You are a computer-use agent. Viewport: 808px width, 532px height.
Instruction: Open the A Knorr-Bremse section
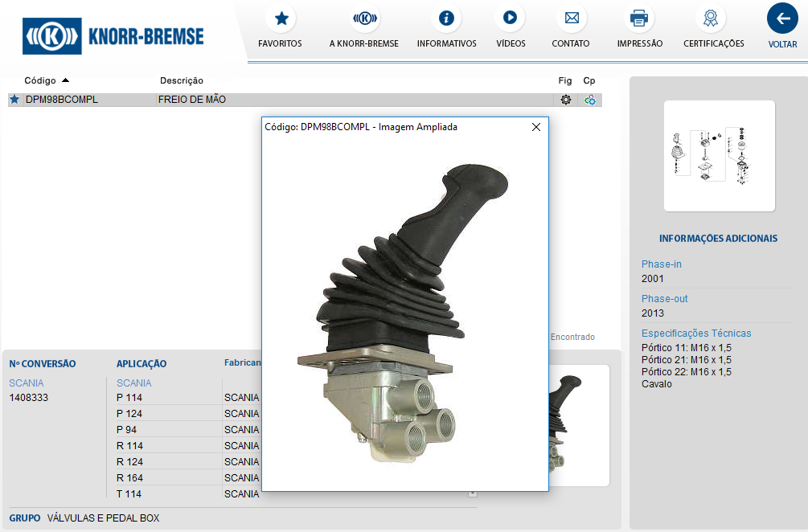pos(364,18)
